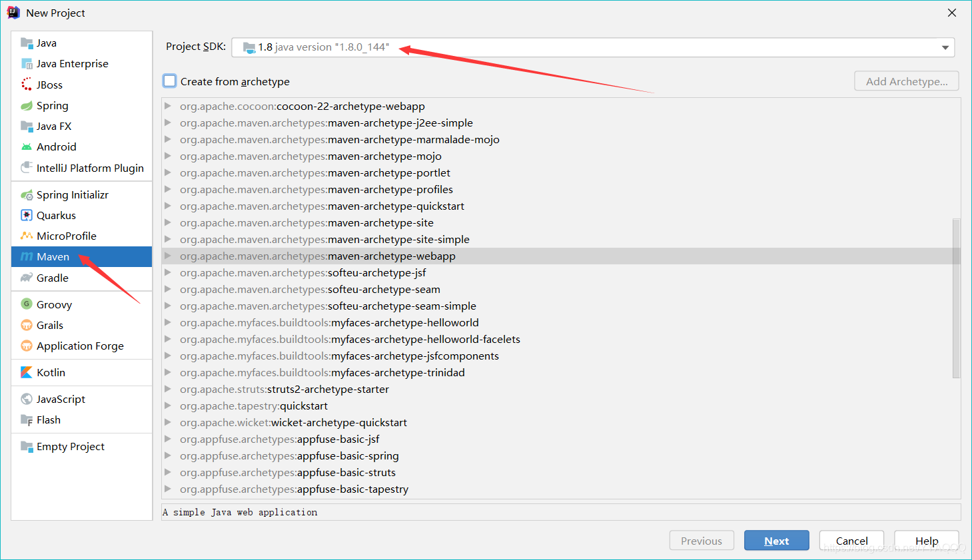Select myfaces-archetype-trinidad row
The width and height of the screenshot is (972, 560).
point(561,372)
